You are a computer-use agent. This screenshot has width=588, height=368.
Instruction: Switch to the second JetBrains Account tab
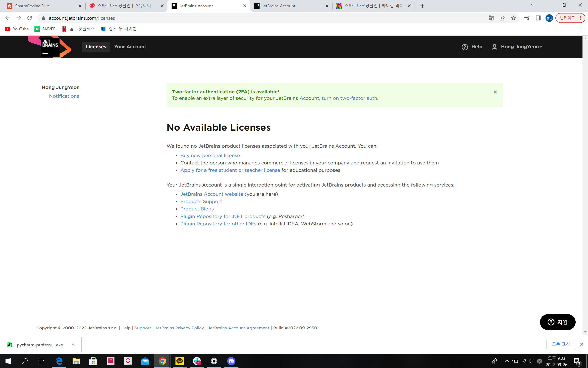(x=291, y=6)
